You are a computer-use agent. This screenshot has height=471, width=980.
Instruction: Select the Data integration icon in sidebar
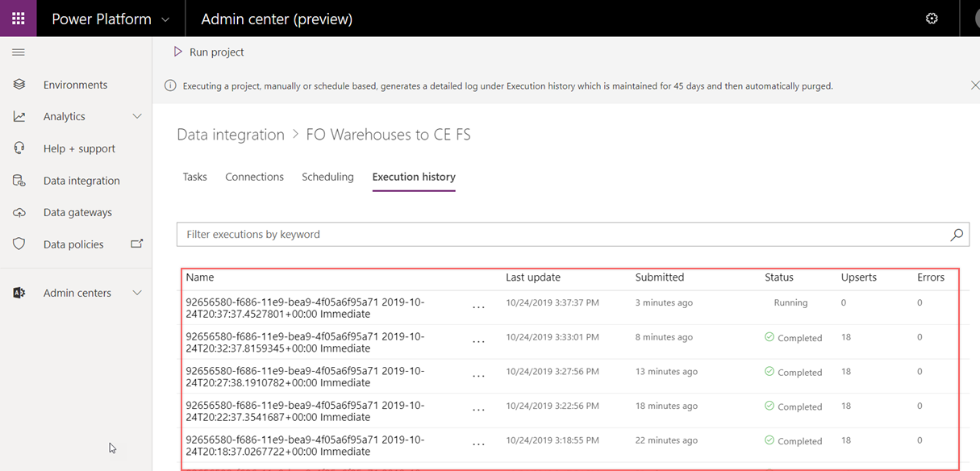coord(19,180)
